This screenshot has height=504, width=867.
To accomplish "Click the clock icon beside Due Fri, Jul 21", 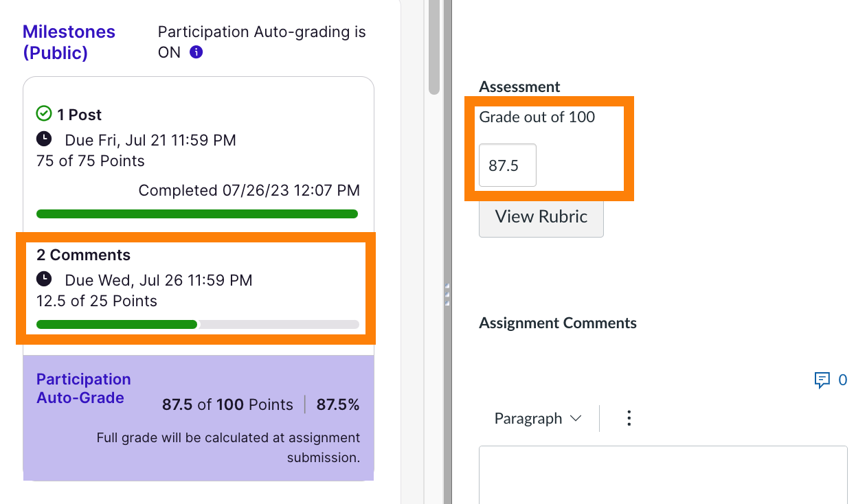I will [44, 139].
